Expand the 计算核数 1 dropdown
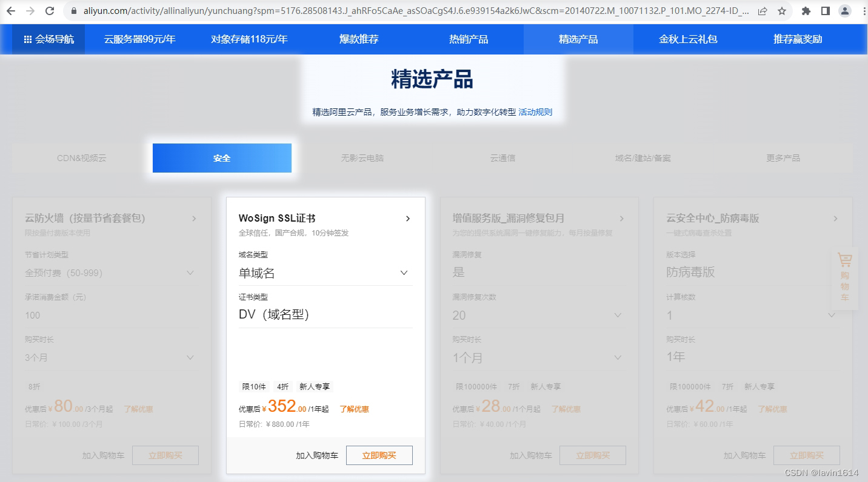This screenshot has height=482, width=868. [753, 315]
